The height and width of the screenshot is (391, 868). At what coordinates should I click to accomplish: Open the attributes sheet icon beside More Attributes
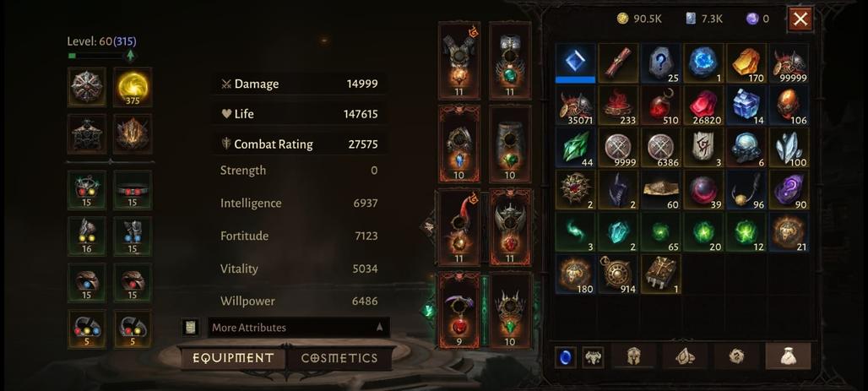tap(191, 328)
